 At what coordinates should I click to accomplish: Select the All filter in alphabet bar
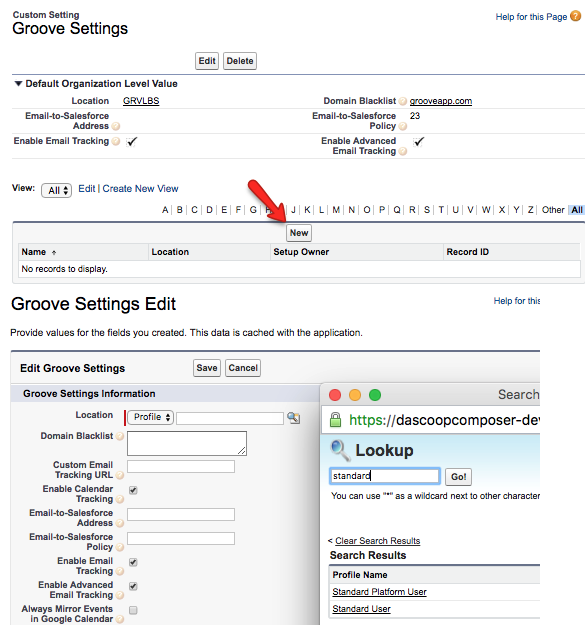(577, 210)
